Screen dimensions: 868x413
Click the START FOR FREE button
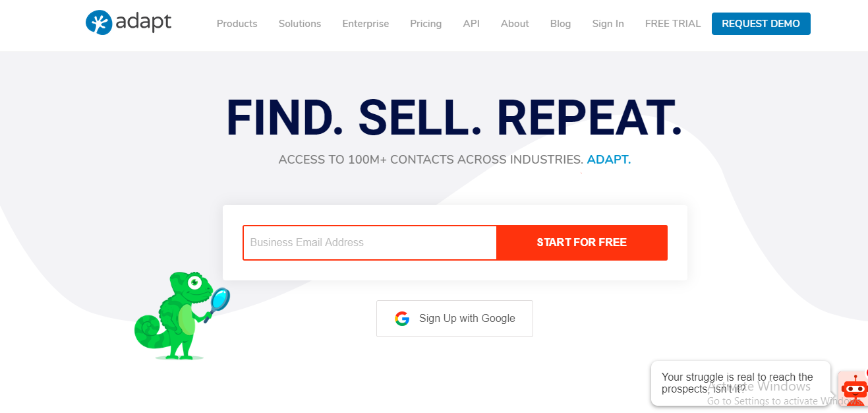pos(582,243)
